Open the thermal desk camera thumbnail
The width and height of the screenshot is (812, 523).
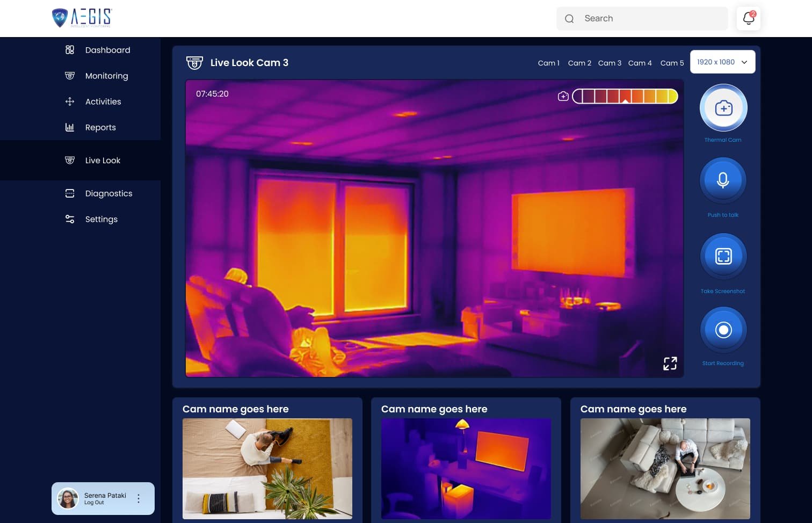[x=466, y=468]
